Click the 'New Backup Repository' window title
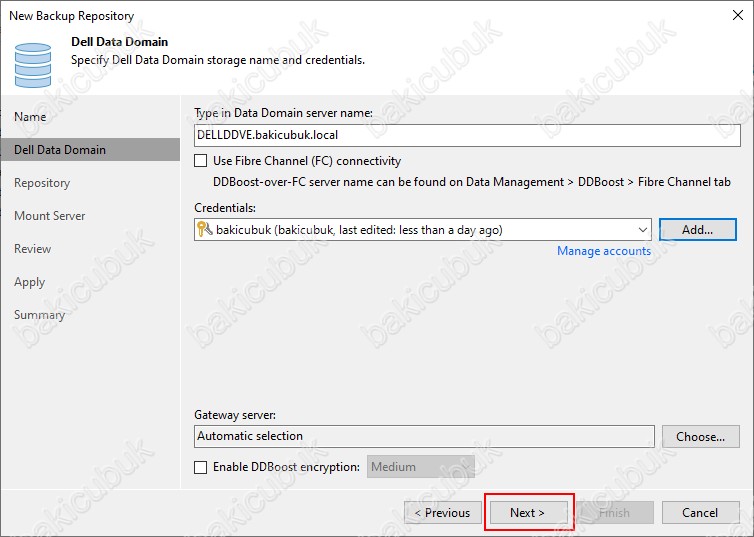754x537 pixels. pyautogui.click(x=72, y=16)
